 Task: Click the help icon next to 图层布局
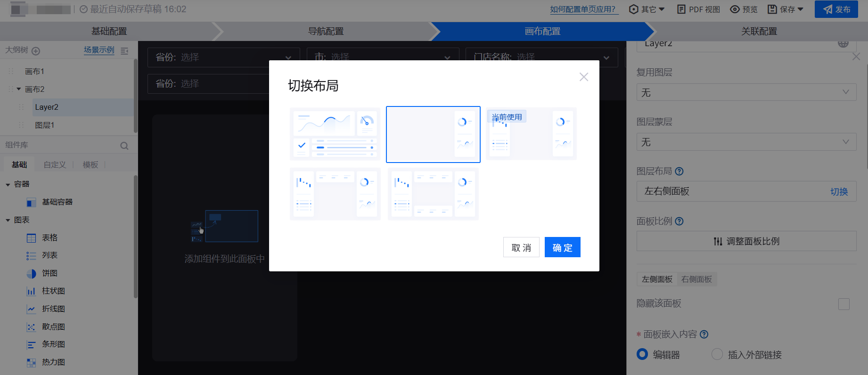coord(679,171)
